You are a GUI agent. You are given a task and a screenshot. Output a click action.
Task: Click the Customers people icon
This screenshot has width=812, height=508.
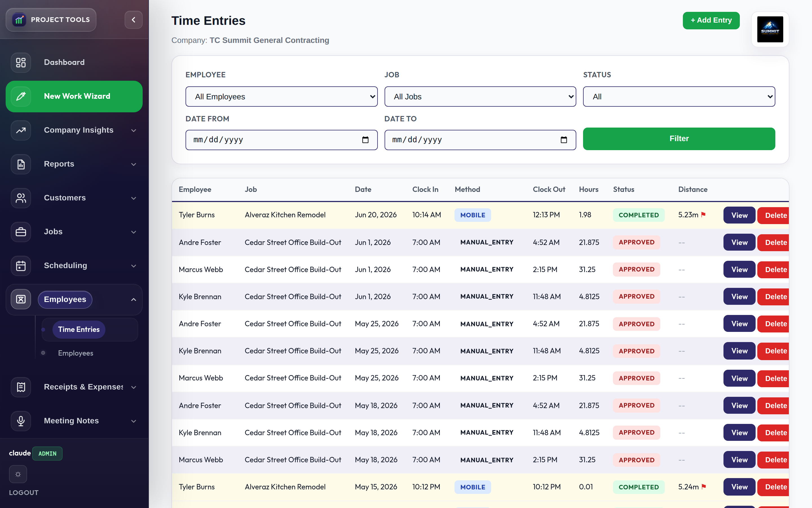click(x=21, y=198)
